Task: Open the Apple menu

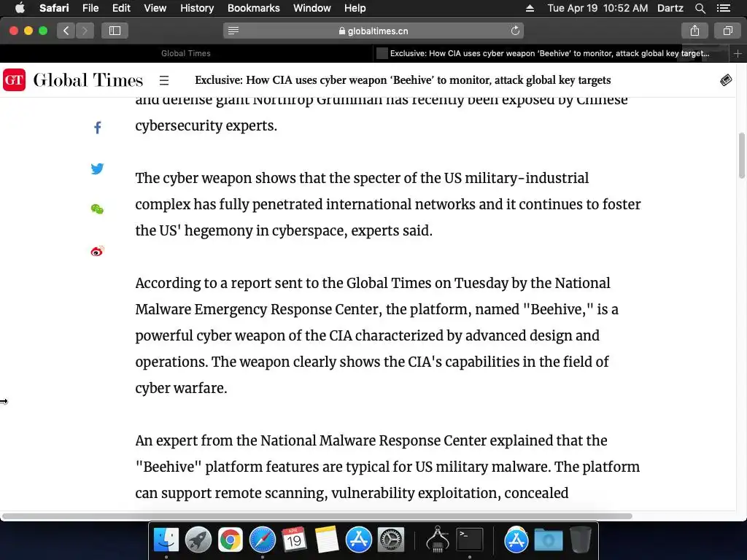Action: click(x=20, y=8)
